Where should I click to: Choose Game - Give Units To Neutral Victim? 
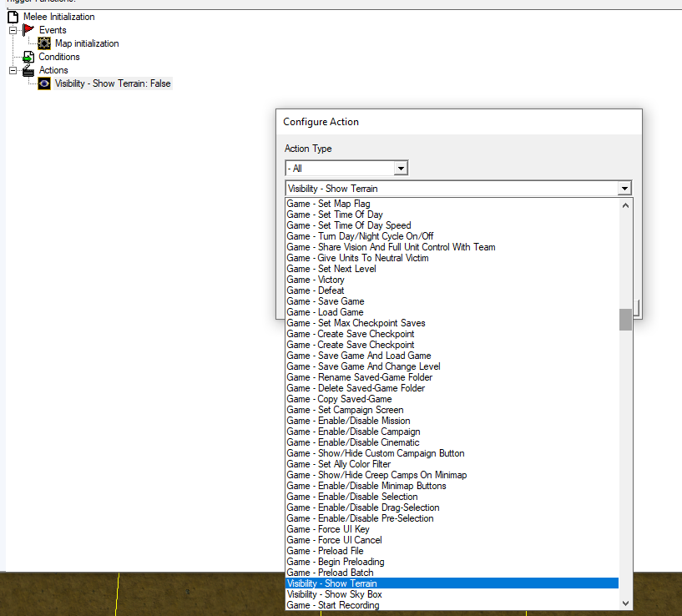coord(452,258)
